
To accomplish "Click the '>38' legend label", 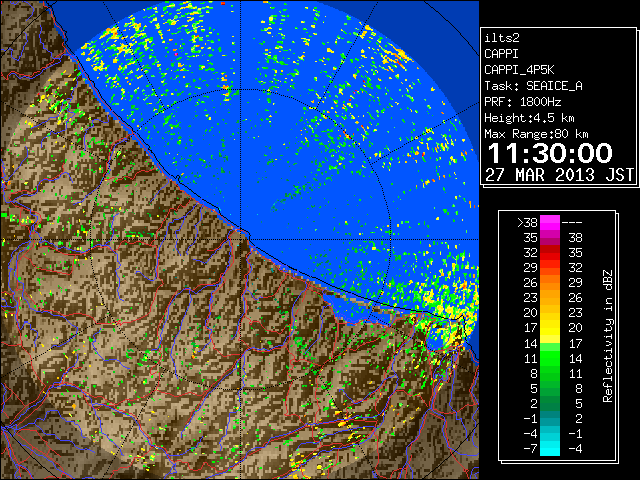I will point(527,223).
